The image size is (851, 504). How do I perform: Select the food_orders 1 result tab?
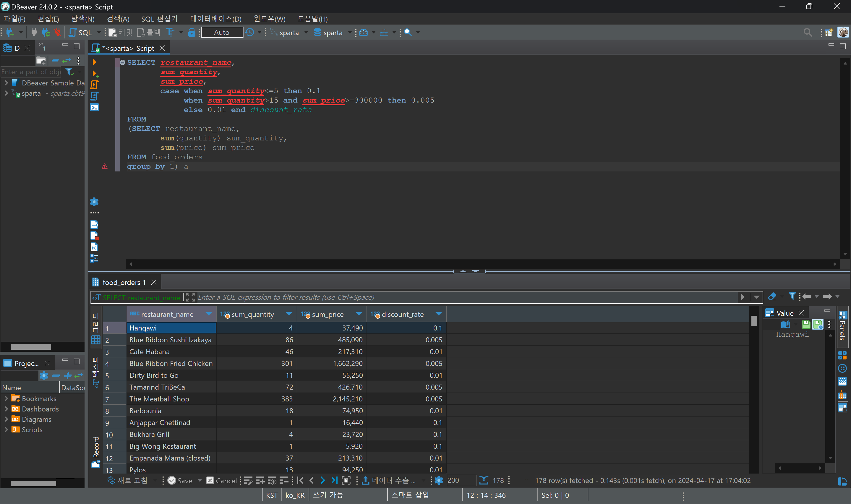pos(124,282)
